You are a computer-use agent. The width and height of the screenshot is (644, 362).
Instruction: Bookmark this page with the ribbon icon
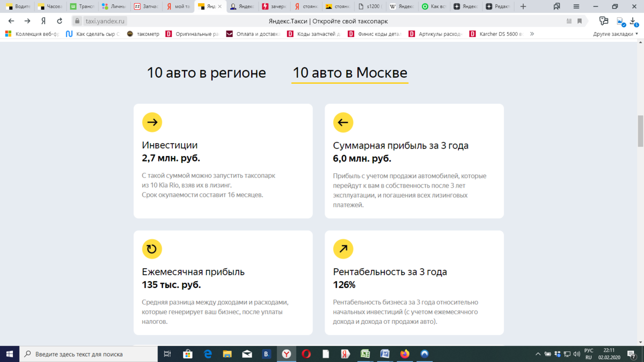tap(580, 21)
